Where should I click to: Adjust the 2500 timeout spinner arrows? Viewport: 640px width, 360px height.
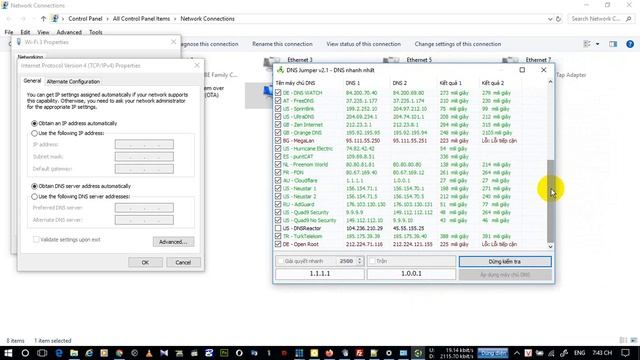[360, 261]
